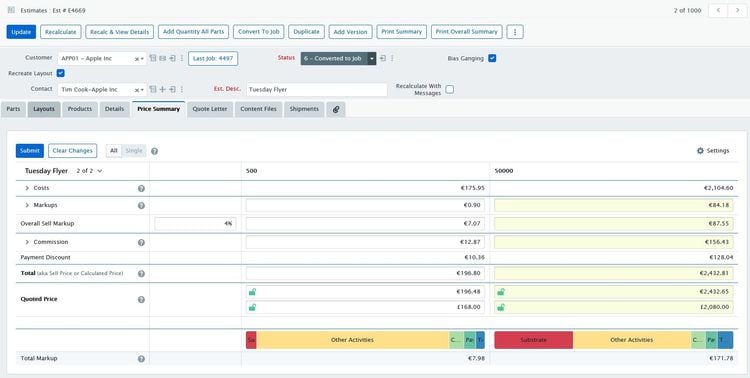The height and width of the screenshot is (378, 750).
Task: Enable Recalculate With Messages checkbox
Action: click(x=450, y=89)
